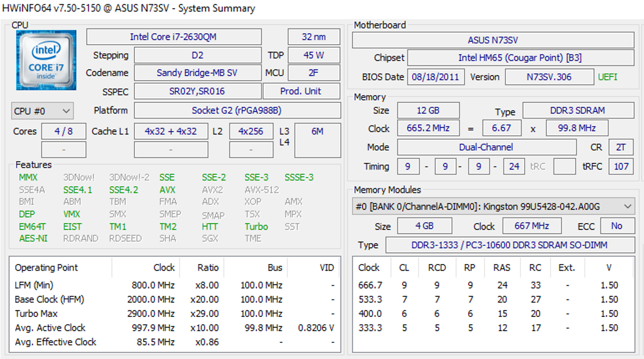Viewport: 644px width, 359px height.
Task: Select the 665.2 MHz memory clock field
Action: tap(428, 128)
